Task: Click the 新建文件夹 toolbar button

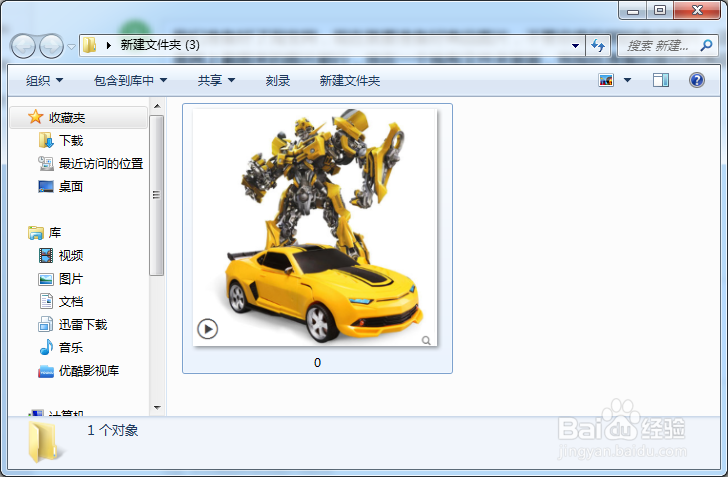Action: (350, 80)
